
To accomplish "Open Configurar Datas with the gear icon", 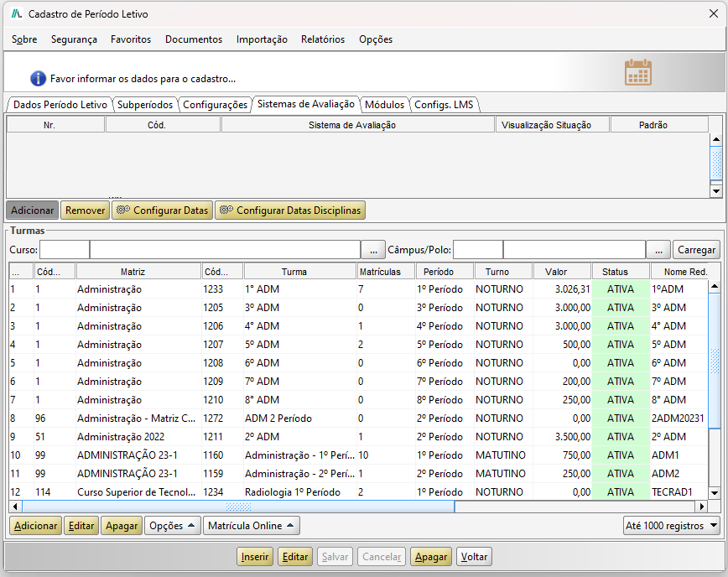I will click(163, 211).
